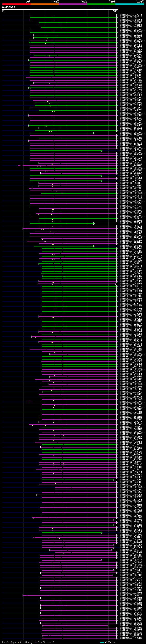This screenshot has height=644, width=146.
Task: Select hit UniRef100_B6GYX3
Action: coord(131,128)
